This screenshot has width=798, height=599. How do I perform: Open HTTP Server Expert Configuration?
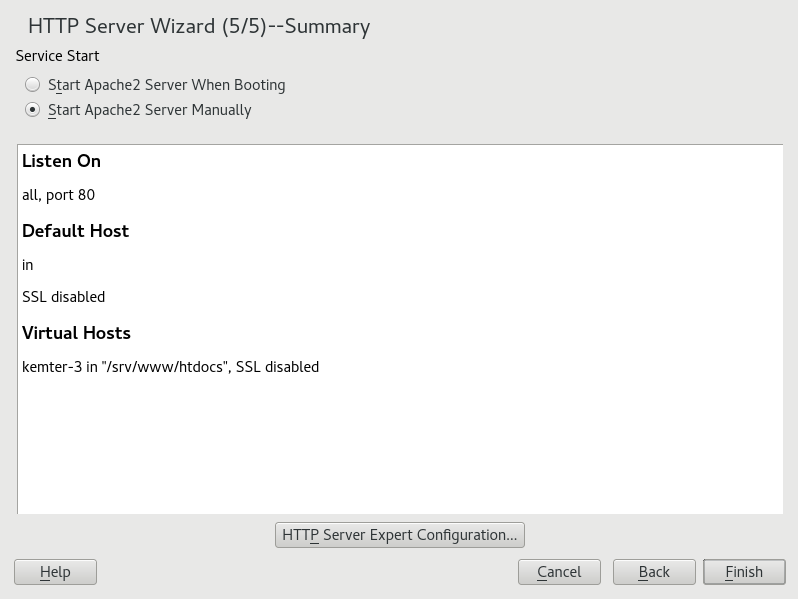click(399, 535)
